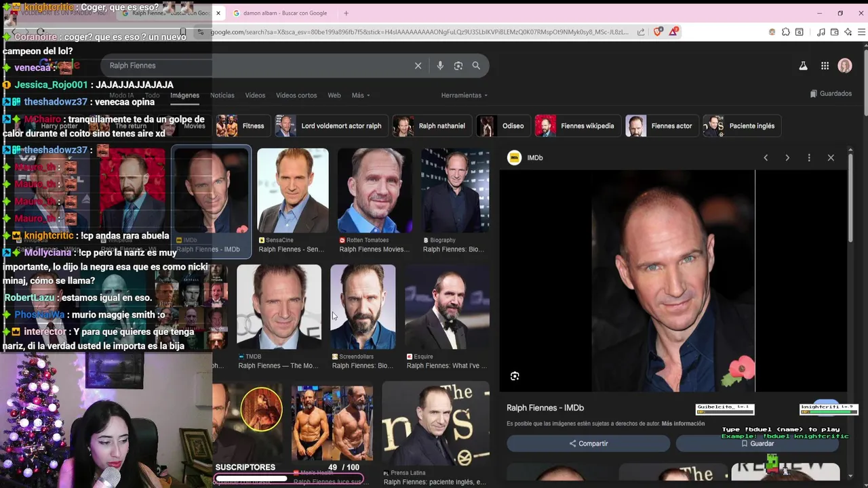The height and width of the screenshot is (488, 868).
Task: Select the Ralph nathaniel chip
Action: pos(432,126)
